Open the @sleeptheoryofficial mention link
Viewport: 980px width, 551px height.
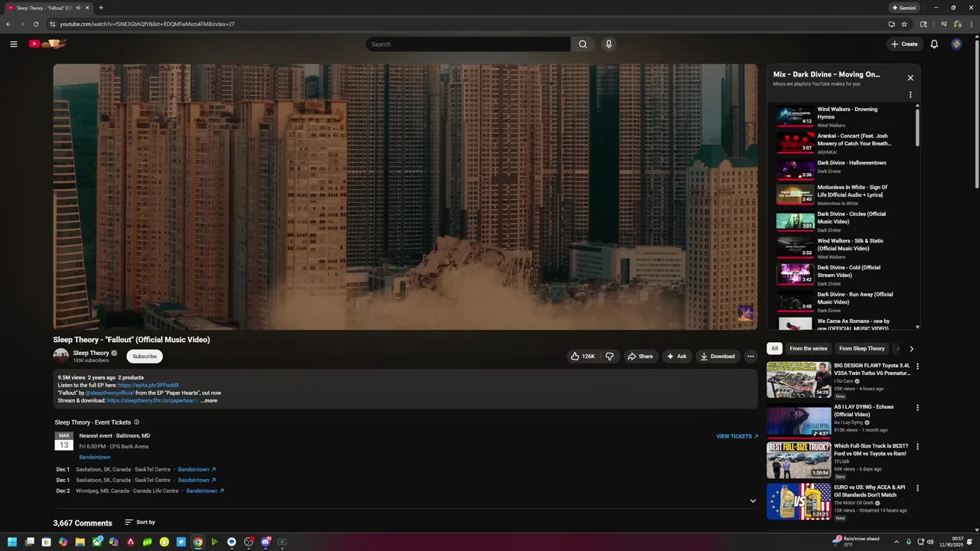pyautogui.click(x=109, y=393)
